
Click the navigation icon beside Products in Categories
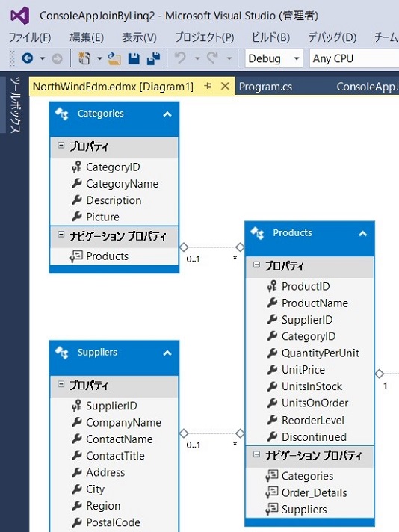point(76,256)
